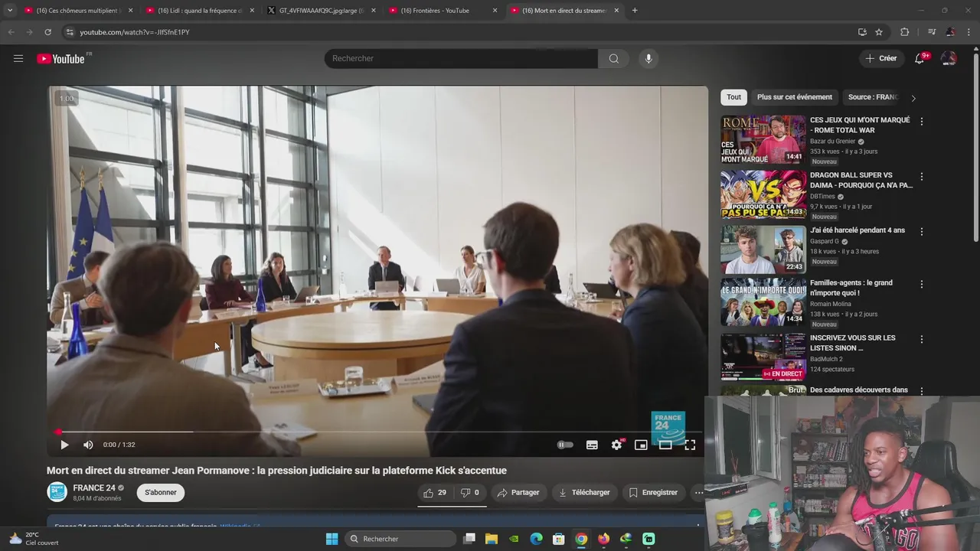Screen dimensions: 980x551
Task: Open Dragon Ball Super VS Daima thumbnail
Action: click(763, 194)
